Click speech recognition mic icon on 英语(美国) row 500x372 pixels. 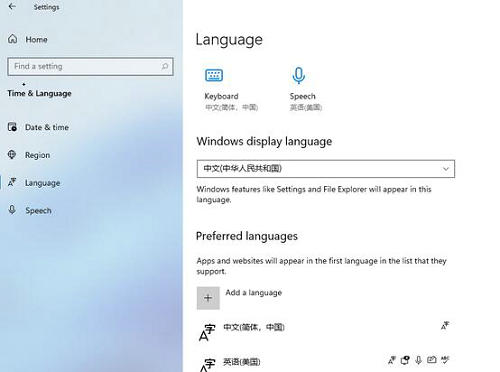click(x=418, y=360)
